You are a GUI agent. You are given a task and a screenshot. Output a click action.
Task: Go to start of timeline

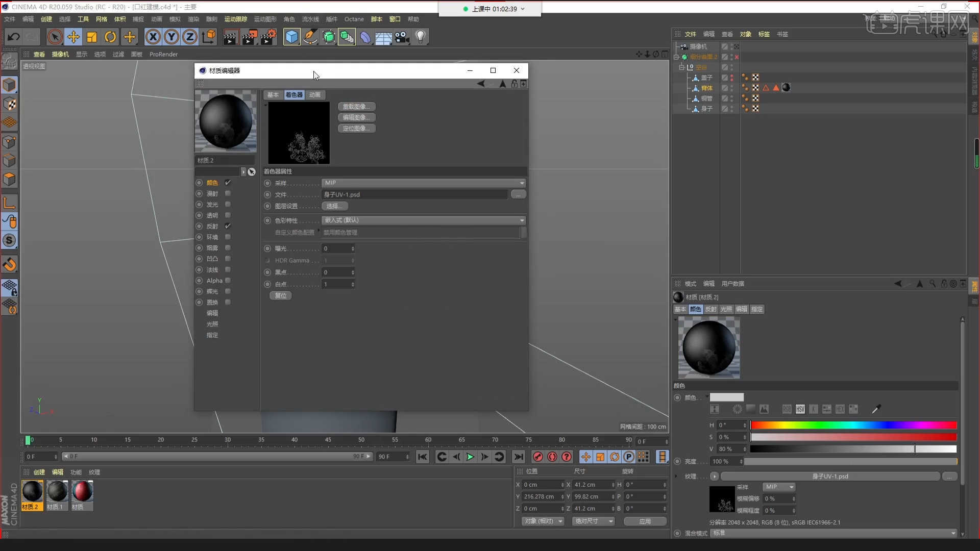pyautogui.click(x=422, y=457)
